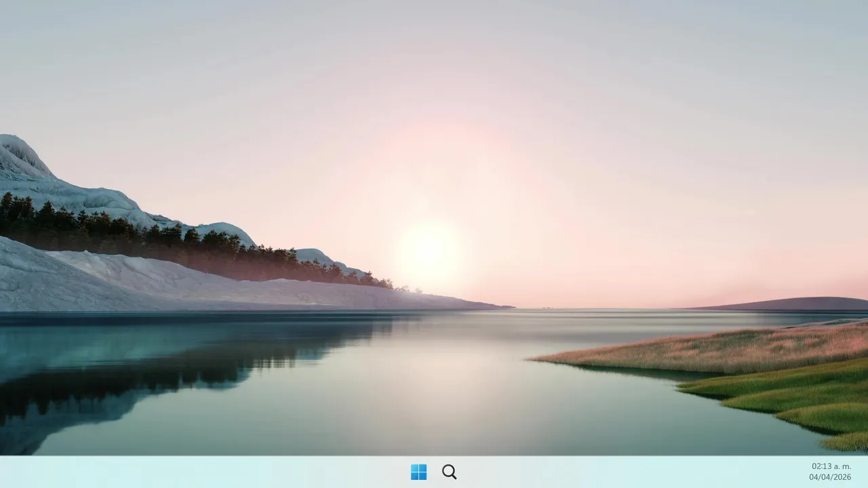Viewport: 868px width, 488px height.
Task: Open the clock showing 02:13 a. m.
Action: [831, 466]
